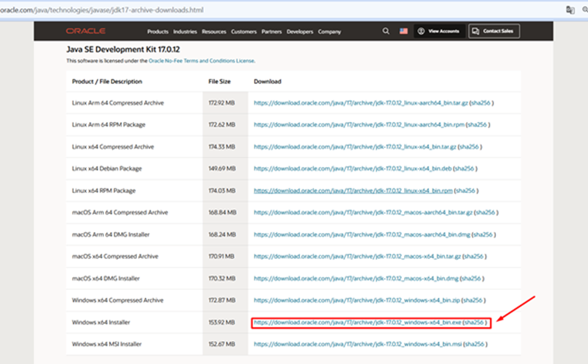588x364 pixels.
Task: Download Windows x64 Compressed Archive zip
Action: point(356,300)
